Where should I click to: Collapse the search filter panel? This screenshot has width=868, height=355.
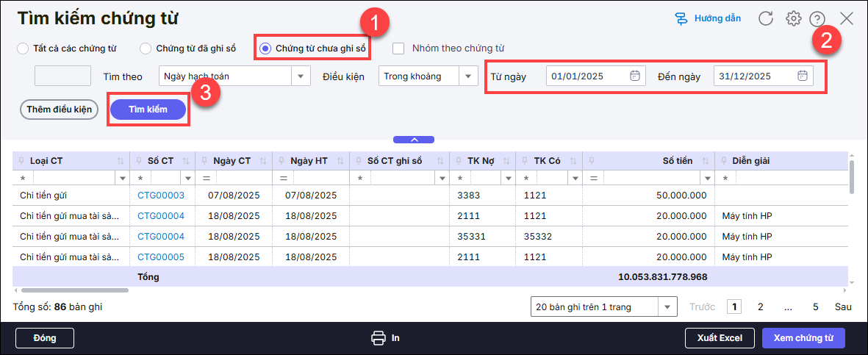pos(414,139)
